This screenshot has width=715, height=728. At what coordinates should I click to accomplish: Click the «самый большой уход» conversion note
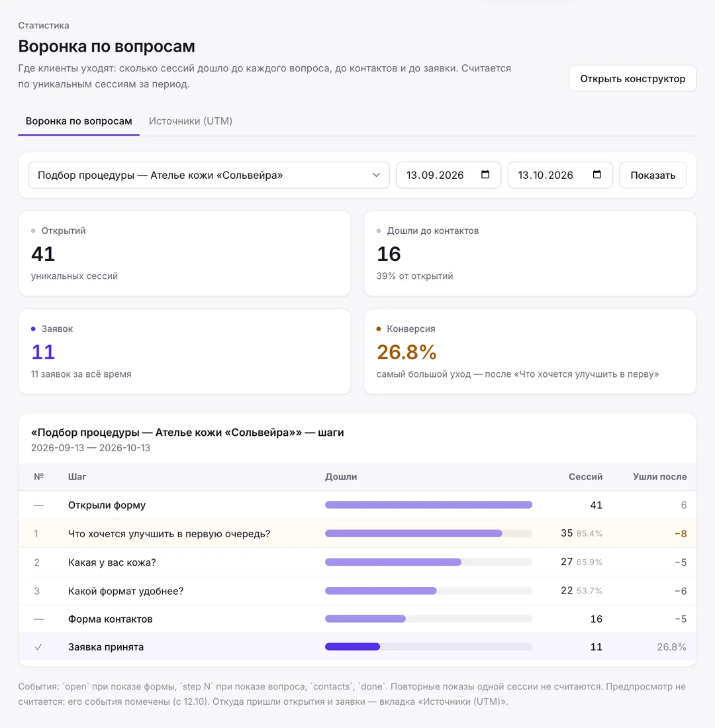(517, 374)
